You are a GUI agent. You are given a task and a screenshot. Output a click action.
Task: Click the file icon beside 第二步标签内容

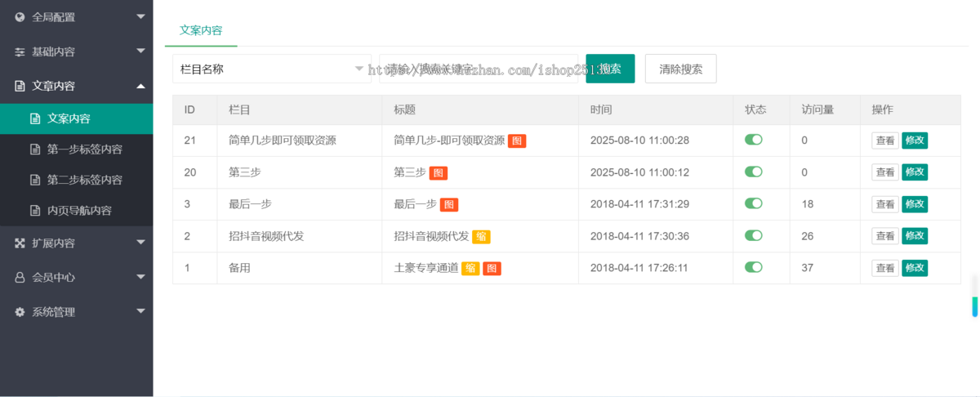click(x=35, y=180)
